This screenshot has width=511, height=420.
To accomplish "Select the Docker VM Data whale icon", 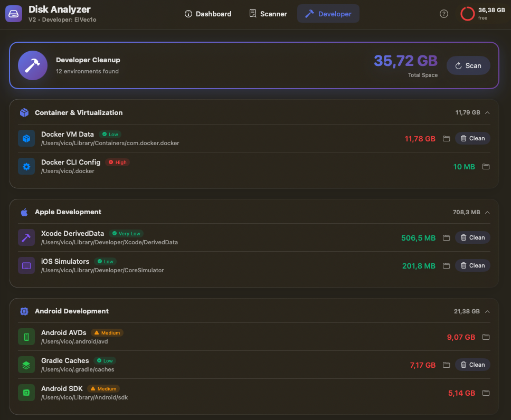I will [x=26, y=138].
